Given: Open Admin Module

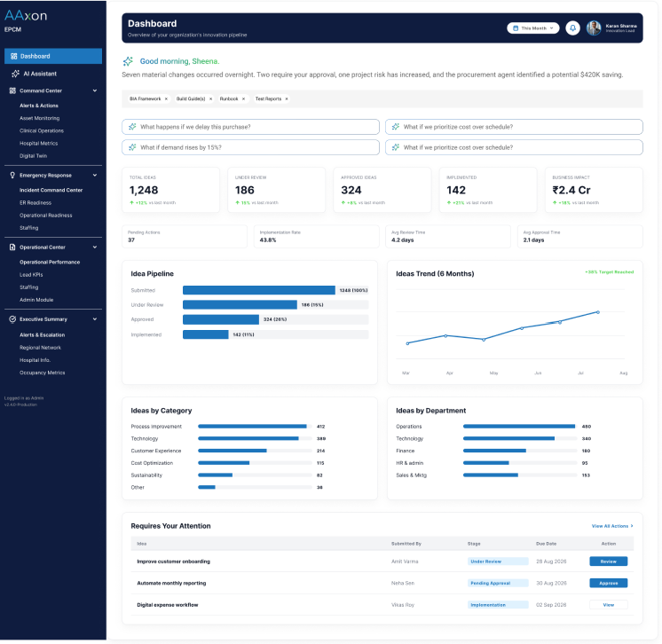Looking at the screenshot, I should click(x=36, y=300).
